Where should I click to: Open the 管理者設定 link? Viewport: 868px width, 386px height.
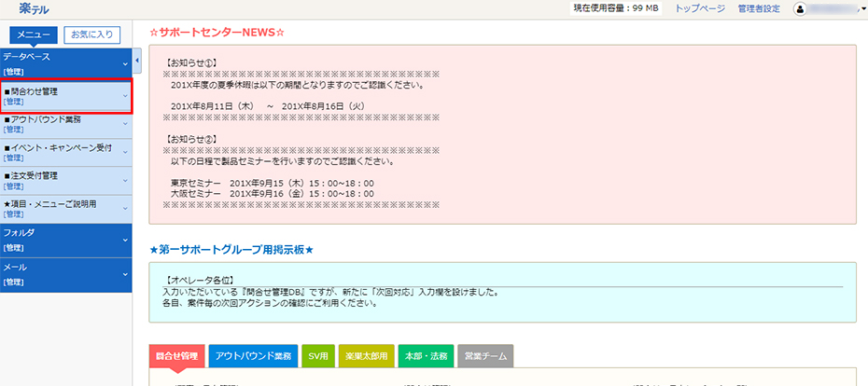coord(758,8)
